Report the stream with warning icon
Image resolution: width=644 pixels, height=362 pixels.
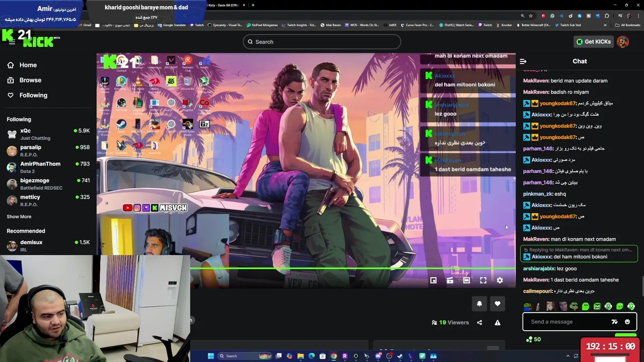click(498, 323)
